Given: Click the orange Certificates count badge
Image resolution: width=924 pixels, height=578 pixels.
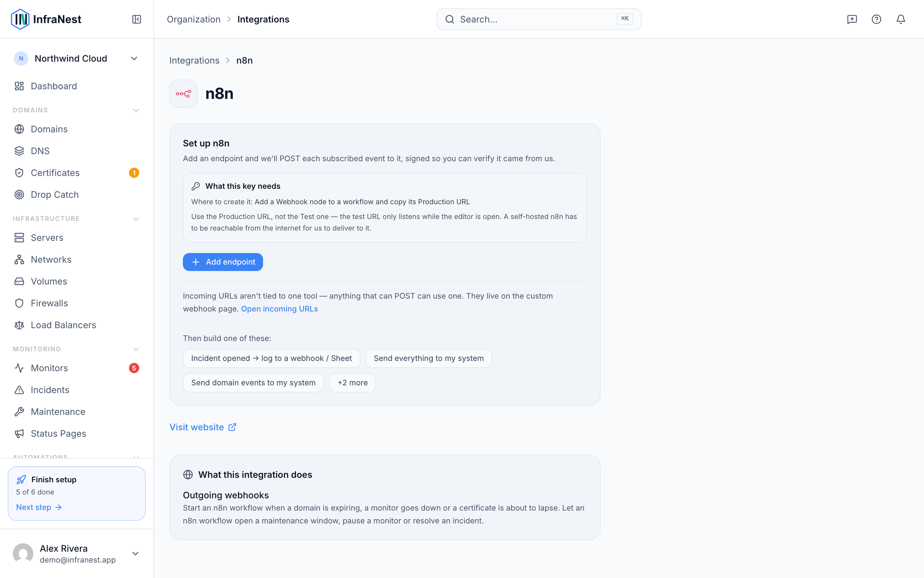Looking at the screenshot, I should tap(134, 173).
